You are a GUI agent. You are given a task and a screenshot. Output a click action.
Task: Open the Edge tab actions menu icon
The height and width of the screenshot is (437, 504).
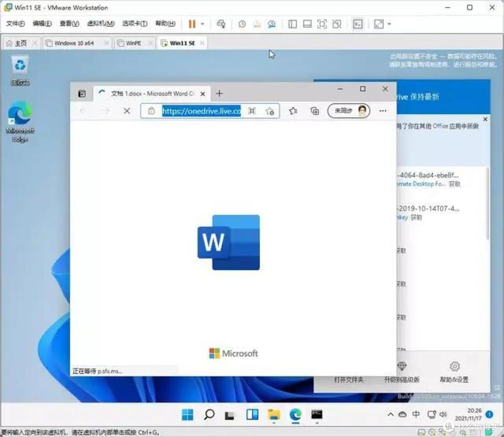(82, 93)
